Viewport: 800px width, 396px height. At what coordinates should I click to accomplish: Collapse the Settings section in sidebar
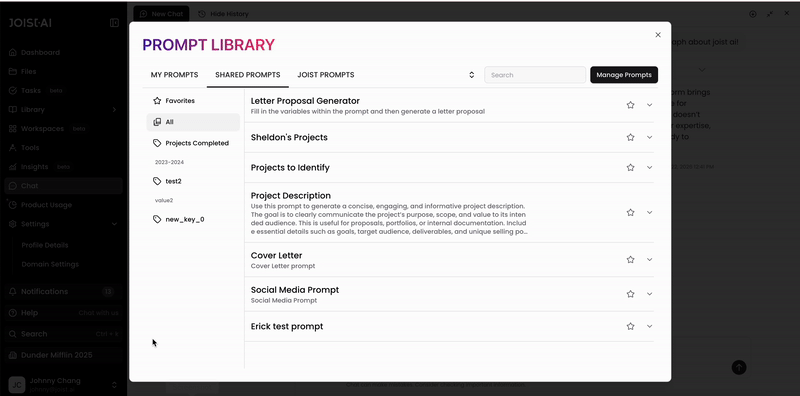pyautogui.click(x=63, y=224)
